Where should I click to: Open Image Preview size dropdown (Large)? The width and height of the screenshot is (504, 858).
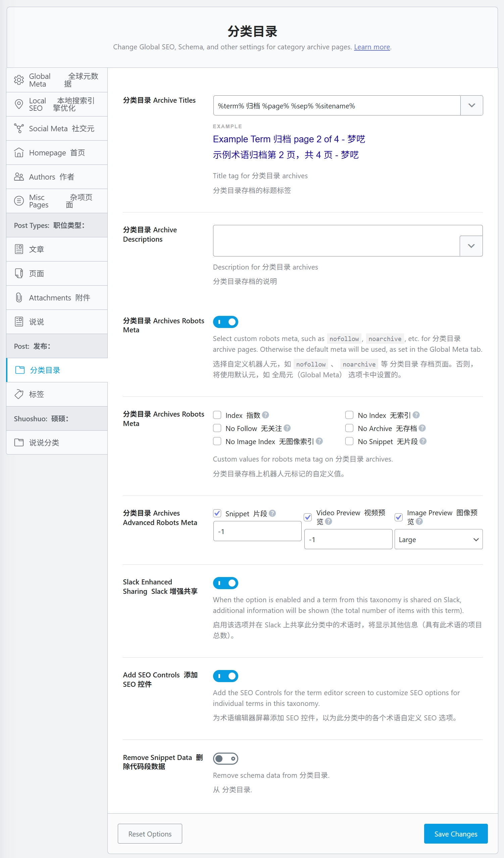click(439, 539)
